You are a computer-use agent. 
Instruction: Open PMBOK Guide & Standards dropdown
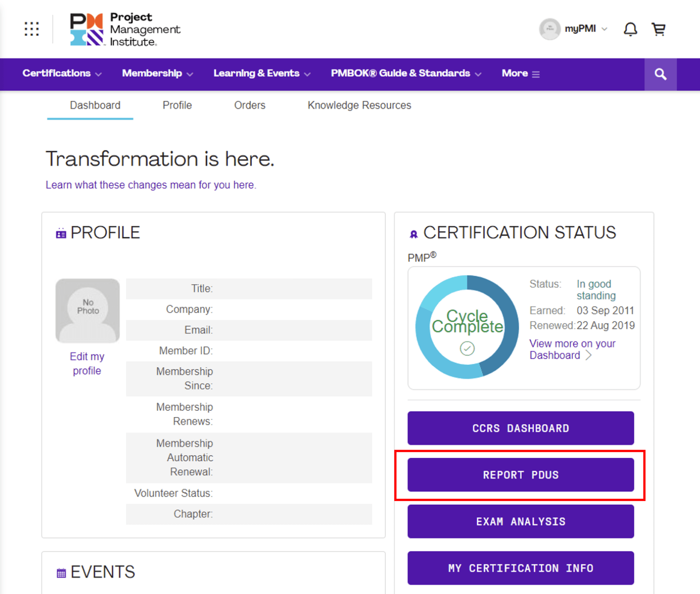pos(406,74)
